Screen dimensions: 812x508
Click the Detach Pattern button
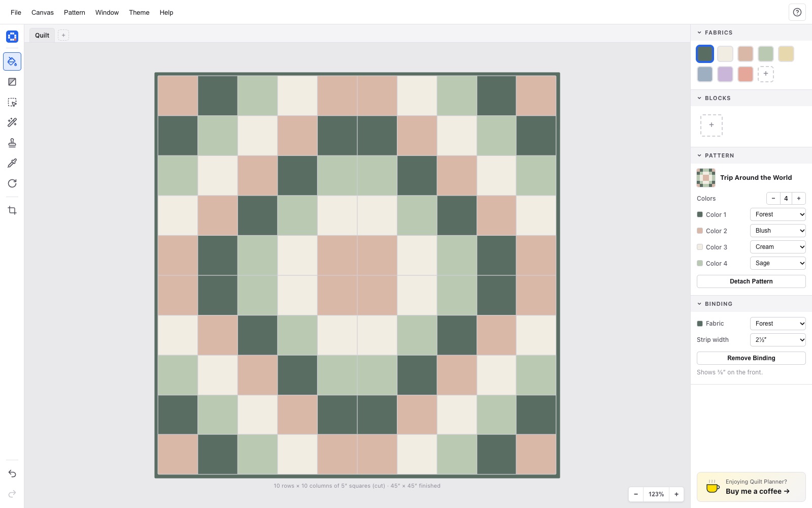tap(751, 281)
